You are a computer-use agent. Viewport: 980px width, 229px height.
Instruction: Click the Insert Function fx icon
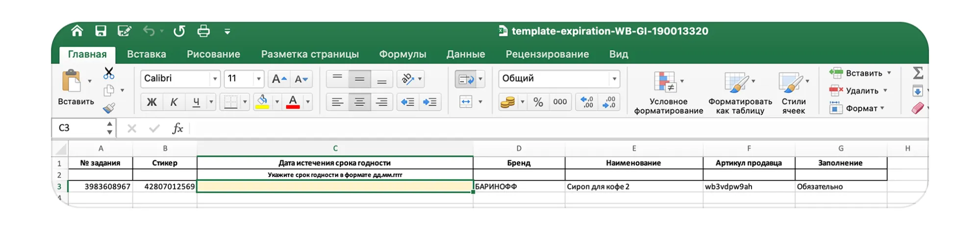tap(177, 129)
